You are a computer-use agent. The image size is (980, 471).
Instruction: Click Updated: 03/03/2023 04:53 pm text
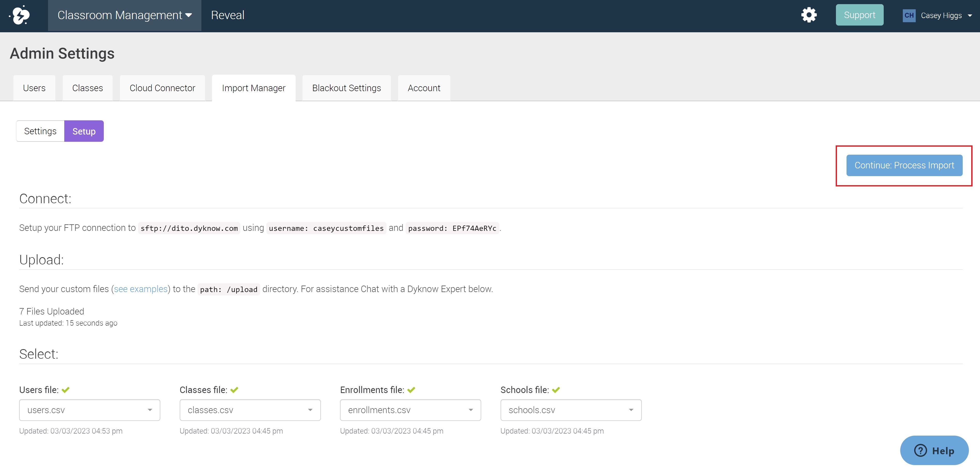[x=71, y=431]
